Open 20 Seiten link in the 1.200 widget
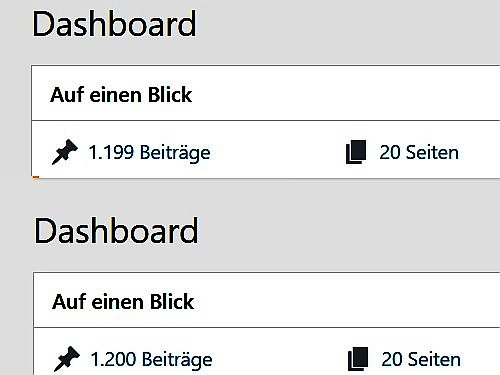 click(421, 360)
